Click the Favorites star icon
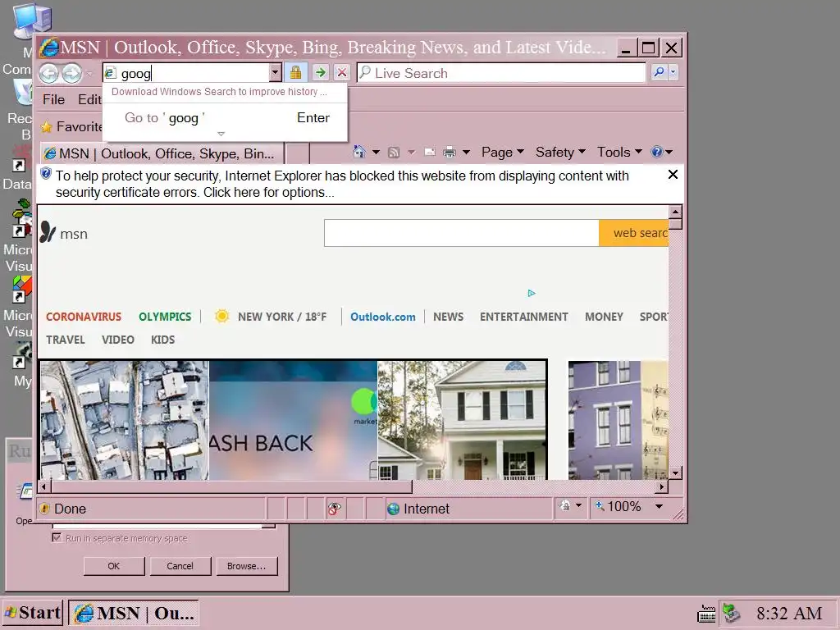This screenshot has width=840, height=630. pyautogui.click(x=47, y=127)
